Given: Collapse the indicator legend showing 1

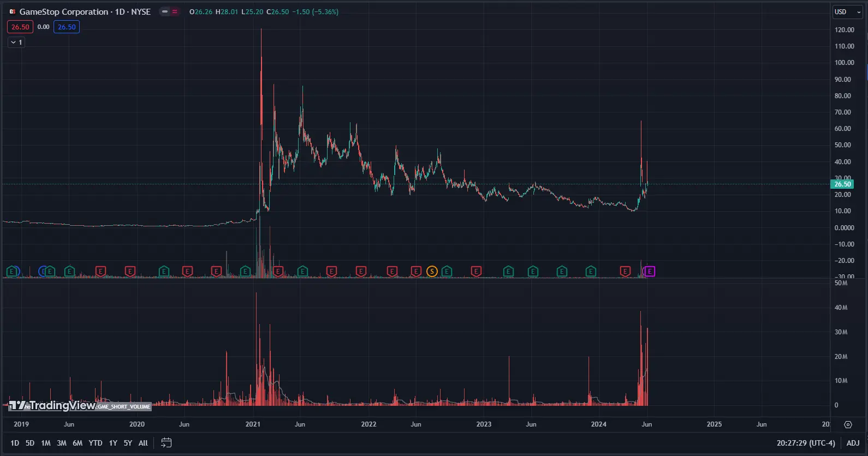Looking at the screenshot, I should click(16, 42).
